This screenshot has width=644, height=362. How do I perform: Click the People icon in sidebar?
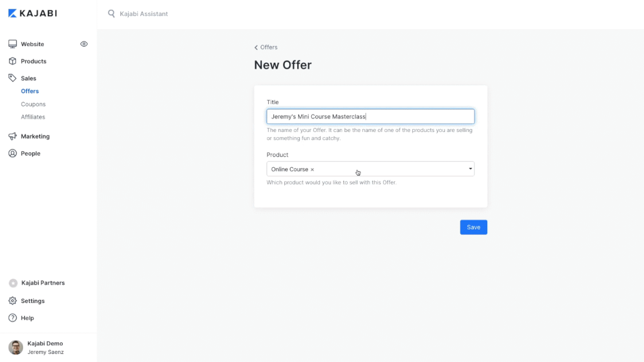tap(13, 153)
